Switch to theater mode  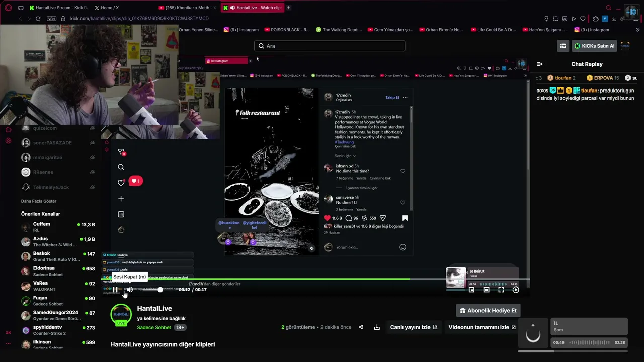(486, 290)
